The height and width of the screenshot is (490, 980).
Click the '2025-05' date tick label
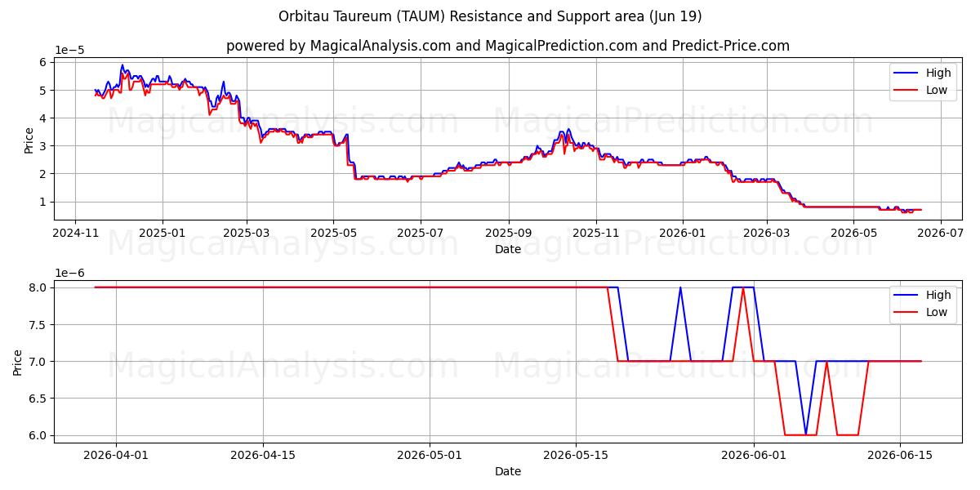[x=333, y=234]
